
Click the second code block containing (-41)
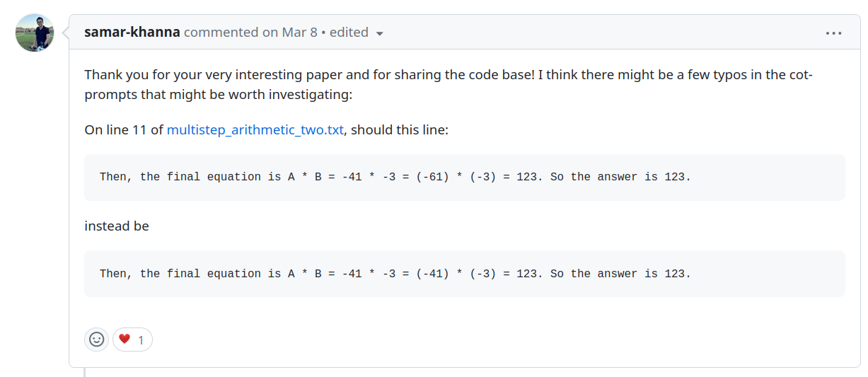[464, 274]
